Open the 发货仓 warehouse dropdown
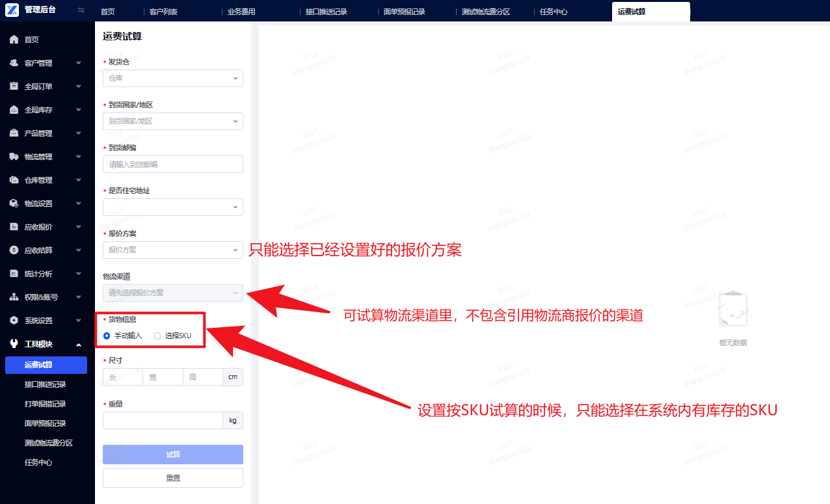 coord(173,78)
